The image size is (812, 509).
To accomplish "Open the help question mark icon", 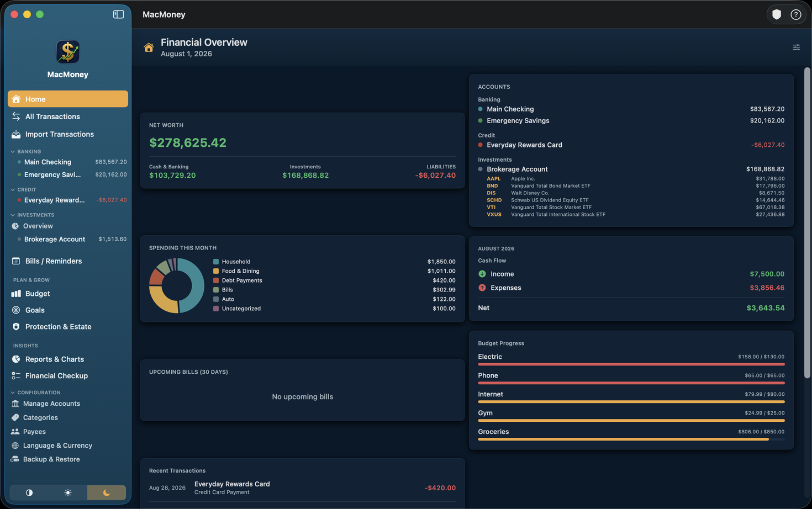I will coord(795,15).
